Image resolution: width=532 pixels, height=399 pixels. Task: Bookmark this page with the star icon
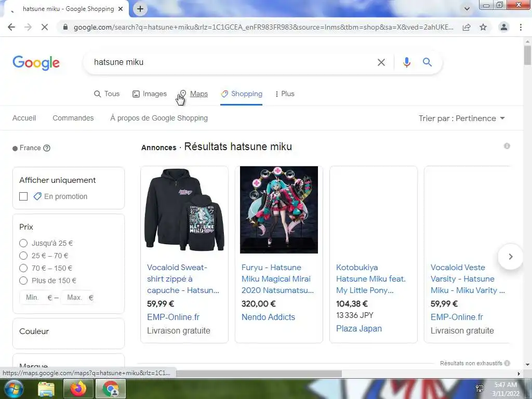[483, 27]
